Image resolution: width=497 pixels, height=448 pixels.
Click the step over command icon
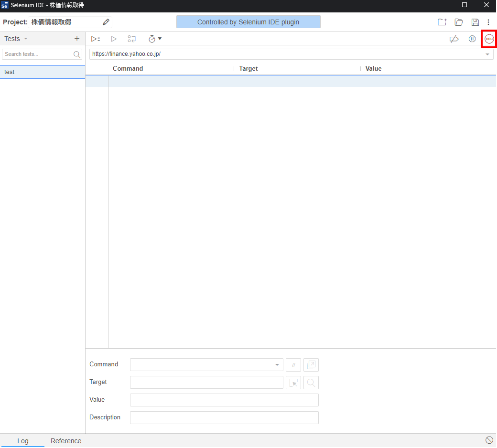(x=131, y=39)
